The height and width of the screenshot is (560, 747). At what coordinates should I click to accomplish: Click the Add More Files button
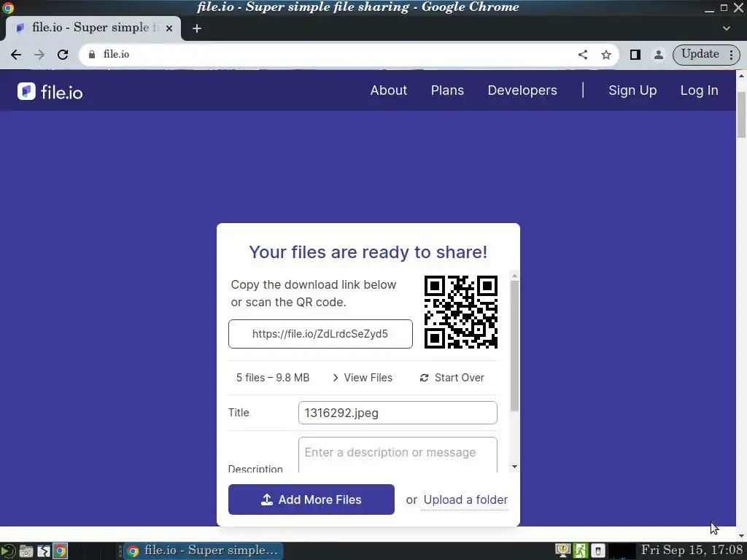pyautogui.click(x=311, y=499)
